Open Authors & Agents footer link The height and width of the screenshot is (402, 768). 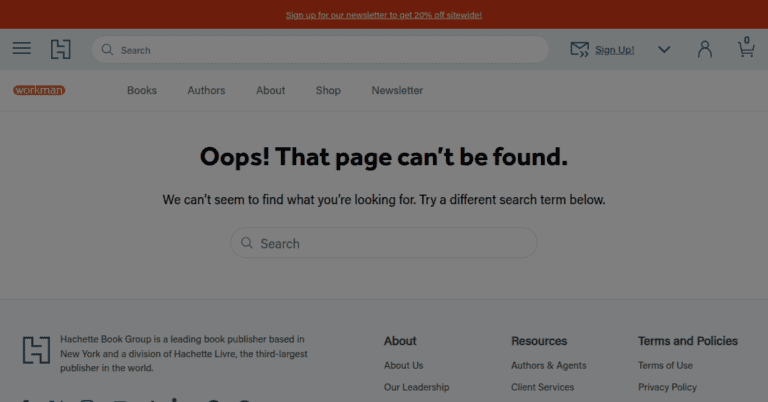point(549,365)
